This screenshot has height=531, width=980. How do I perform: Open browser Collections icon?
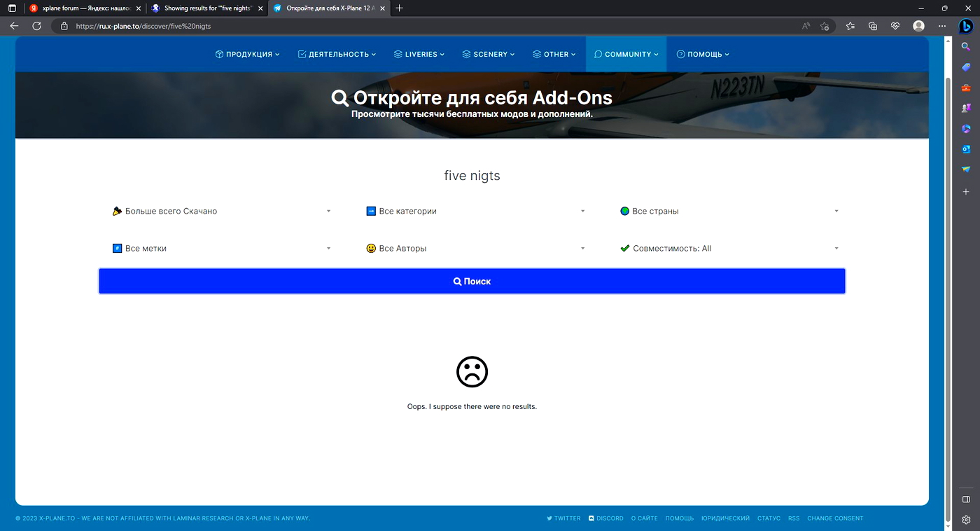click(x=873, y=26)
